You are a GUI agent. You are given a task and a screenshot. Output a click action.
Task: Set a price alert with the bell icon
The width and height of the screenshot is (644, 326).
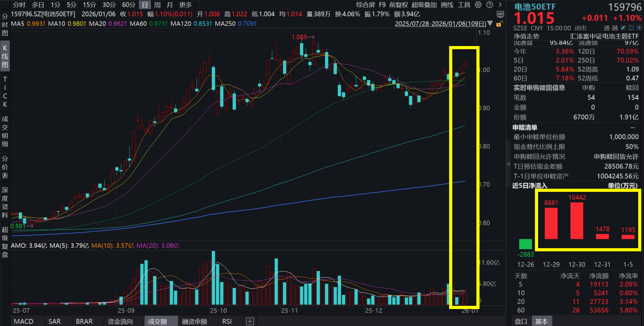click(631, 27)
